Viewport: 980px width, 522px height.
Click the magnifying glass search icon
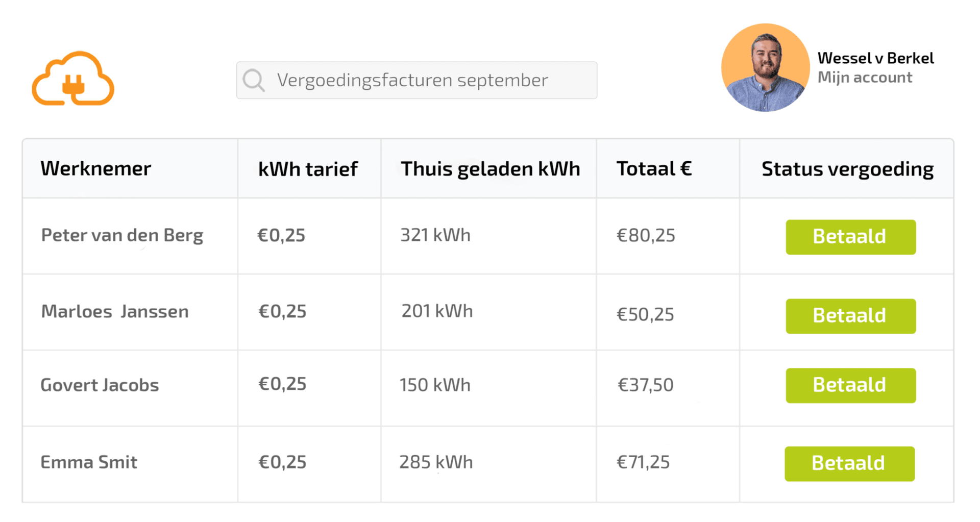254,80
